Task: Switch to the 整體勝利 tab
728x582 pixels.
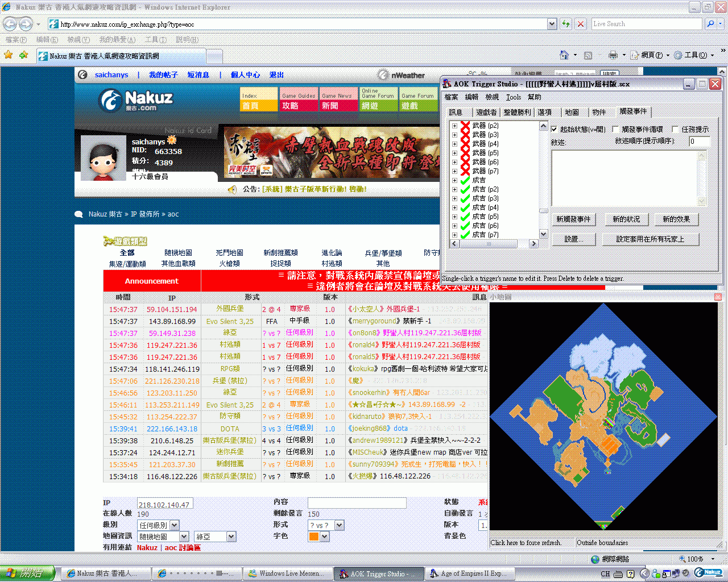Action: [x=517, y=113]
